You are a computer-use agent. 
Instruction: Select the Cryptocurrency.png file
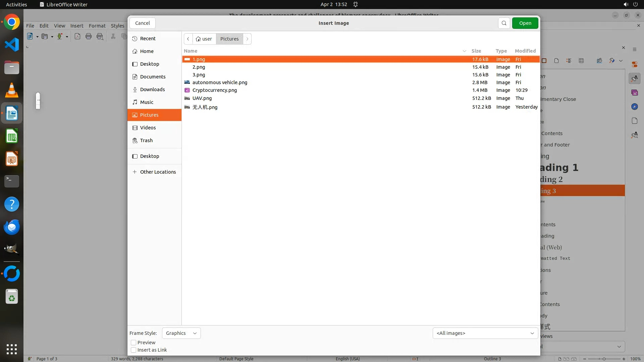(x=215, y=90)
